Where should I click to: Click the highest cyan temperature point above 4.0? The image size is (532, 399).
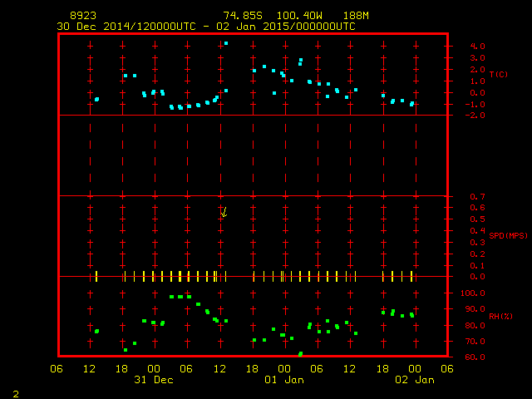[x=226, y=43]
